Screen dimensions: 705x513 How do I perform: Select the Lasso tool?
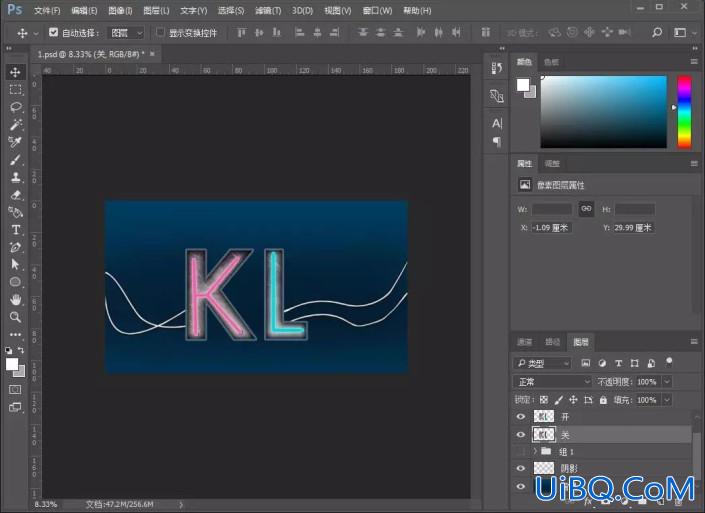[15, 107]
